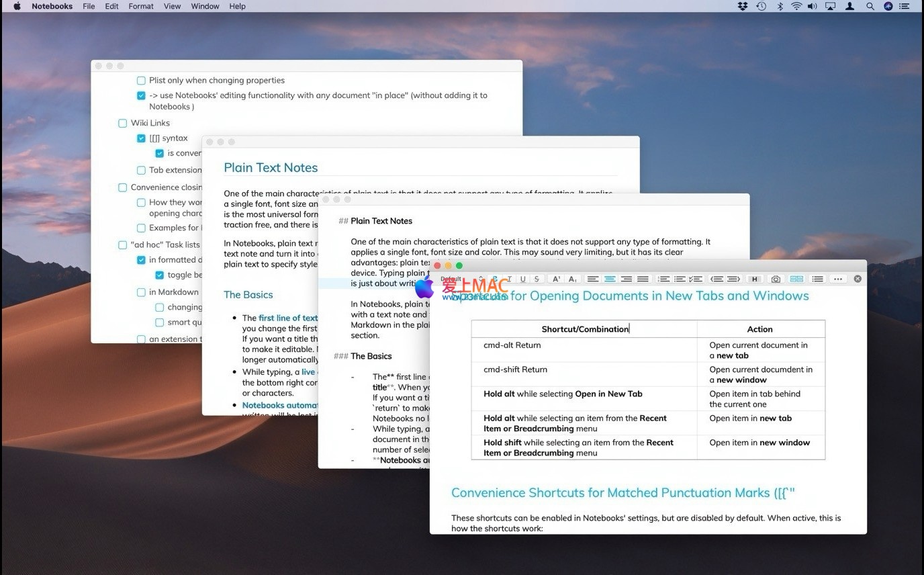
Task: Insert a checklist with the task list icon
Action: coord(696,279)
